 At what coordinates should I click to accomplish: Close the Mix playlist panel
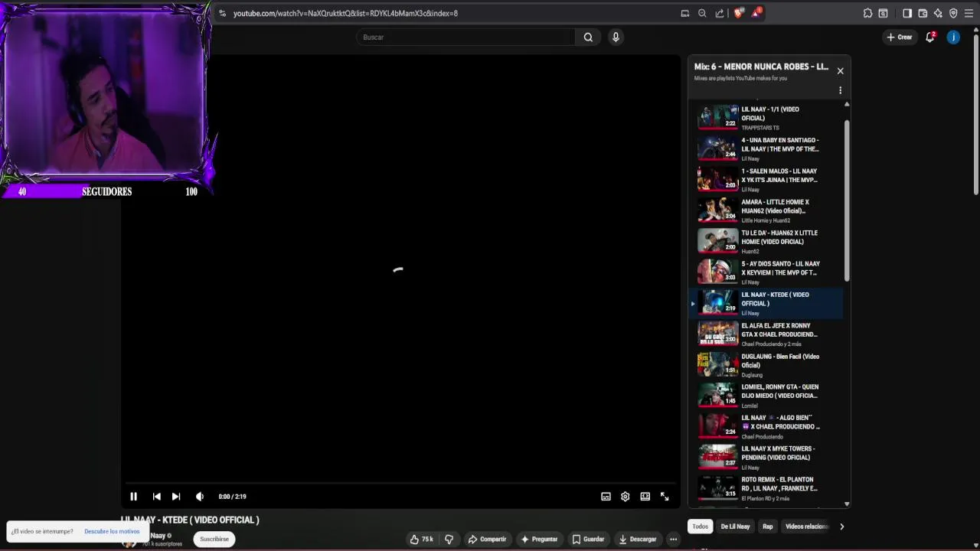coord(840,70)
